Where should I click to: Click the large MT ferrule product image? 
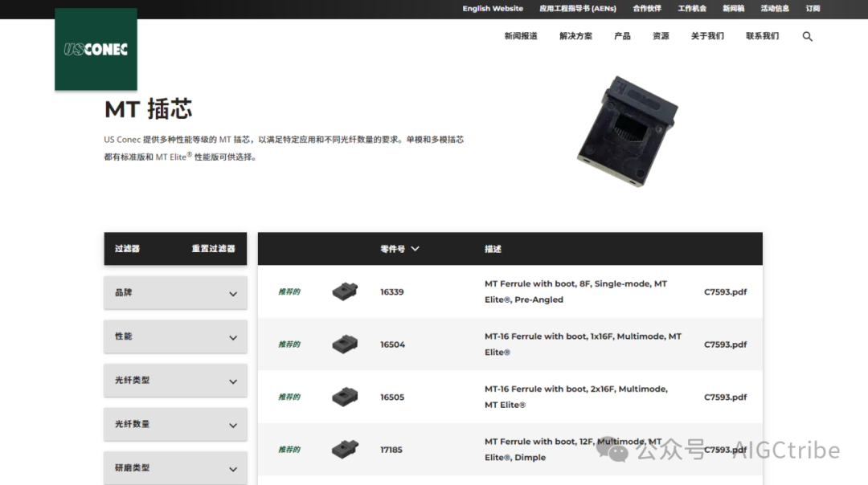(x=628, y=132)
